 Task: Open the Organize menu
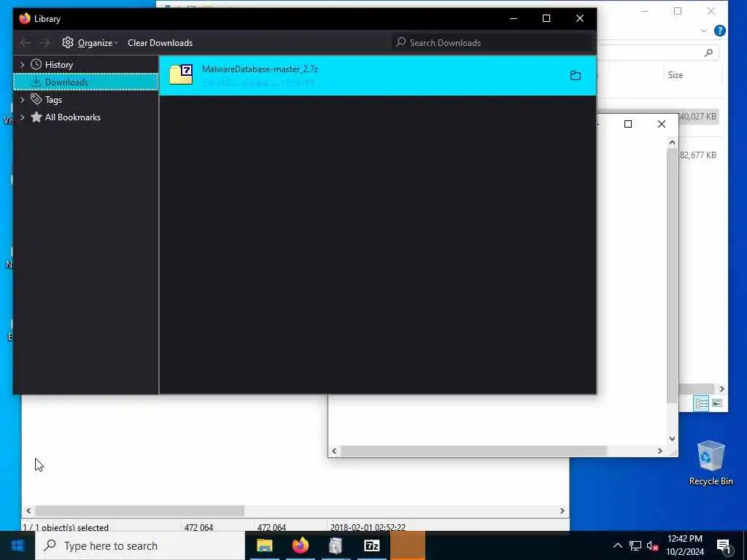tap(90, 43)
